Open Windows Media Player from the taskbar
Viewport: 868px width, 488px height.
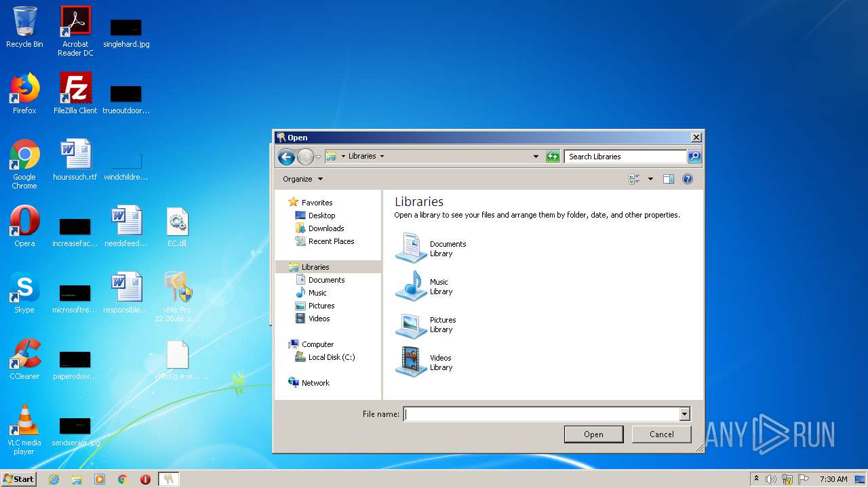point(100,479)
